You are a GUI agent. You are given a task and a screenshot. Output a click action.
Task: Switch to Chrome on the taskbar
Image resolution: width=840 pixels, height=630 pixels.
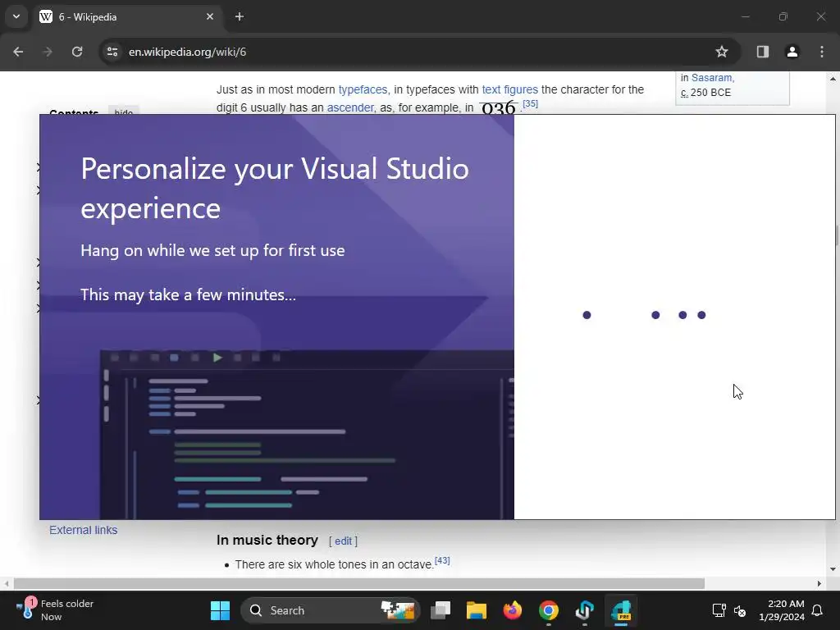(x=548, y=610)
